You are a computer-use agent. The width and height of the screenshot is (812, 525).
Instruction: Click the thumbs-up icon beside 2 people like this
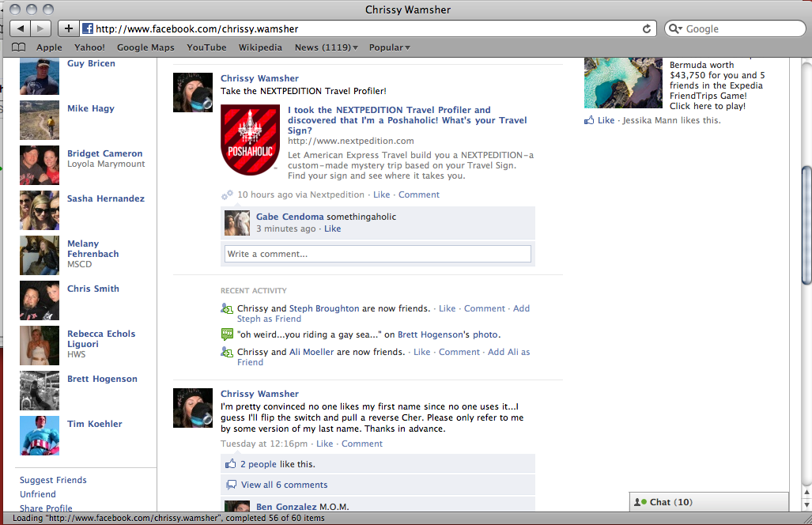pyautogui.click(x=230, y=464)
